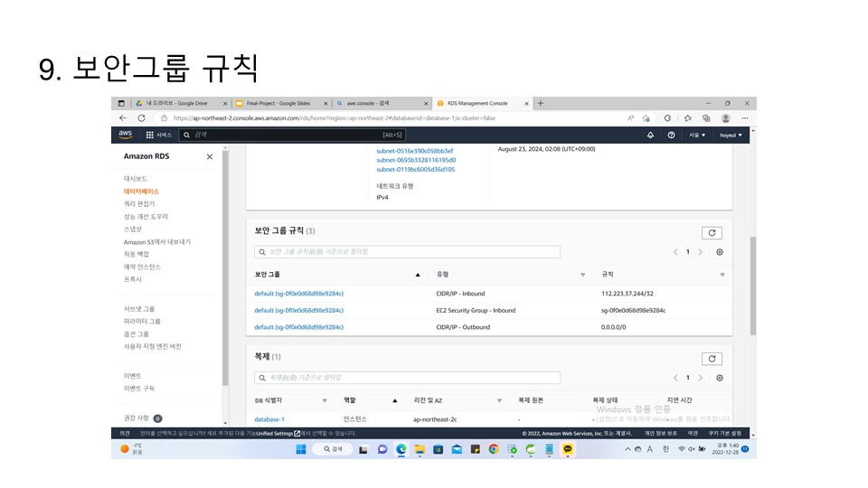This screenshot has width=868, height=488.
Task: Sort by the 역할 column
Action: point(395,400)
